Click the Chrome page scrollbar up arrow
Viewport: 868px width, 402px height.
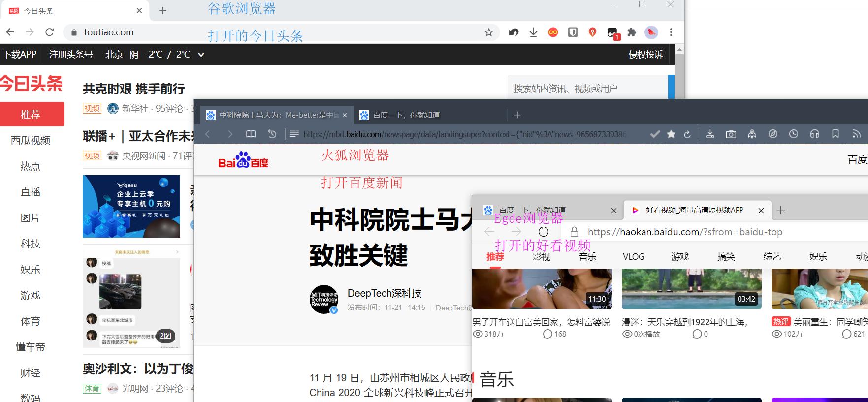pos(679,50)
